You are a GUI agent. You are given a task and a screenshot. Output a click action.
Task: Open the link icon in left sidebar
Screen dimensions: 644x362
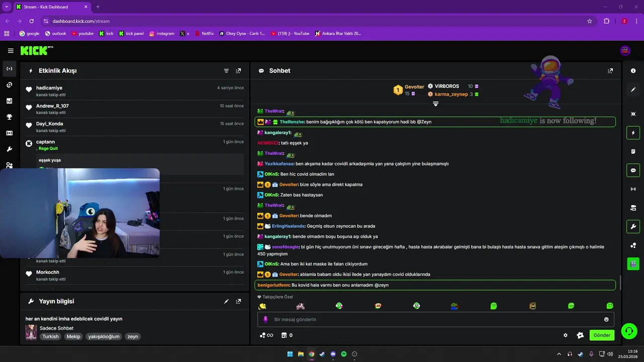coord(9,85)
